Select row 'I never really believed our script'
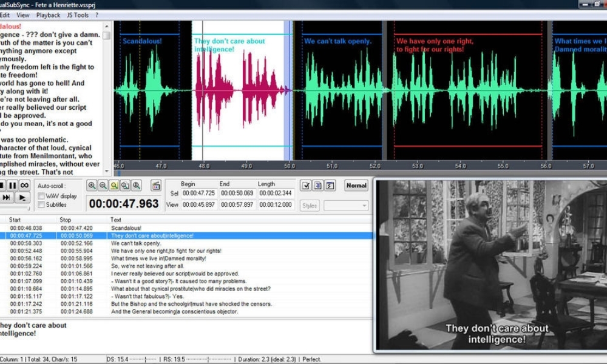The width and height of the screenshot is (607, 364). (x=186, y=274)
